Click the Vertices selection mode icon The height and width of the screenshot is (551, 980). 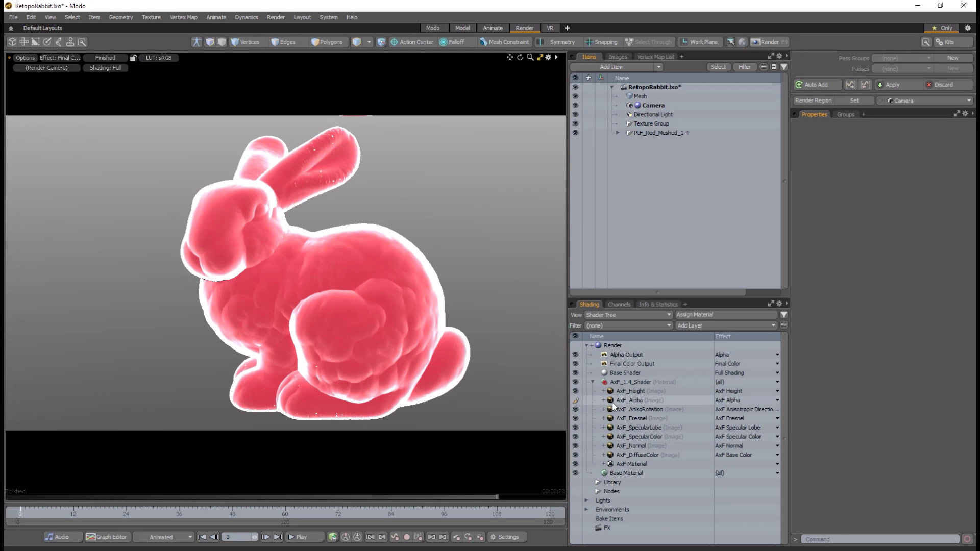[x=235, y=42]
